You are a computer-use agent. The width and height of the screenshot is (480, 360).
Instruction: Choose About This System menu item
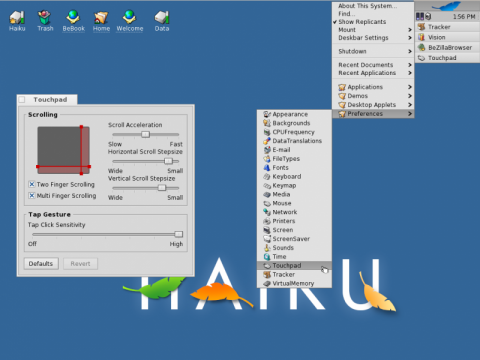[373, 6]
